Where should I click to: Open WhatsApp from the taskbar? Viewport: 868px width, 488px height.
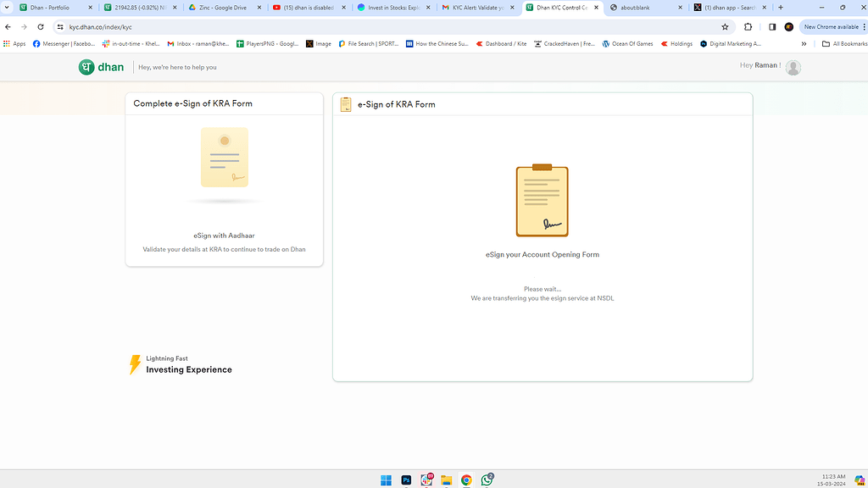pyautogui.click(x=487, y=479)
